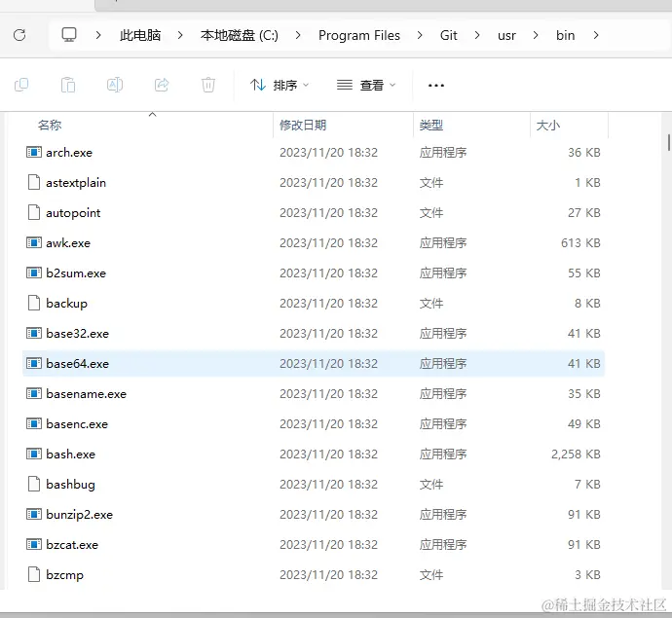Click the basenc.exe application icon
This screenshot has width=672, height=618.
[x=34, y=423]
